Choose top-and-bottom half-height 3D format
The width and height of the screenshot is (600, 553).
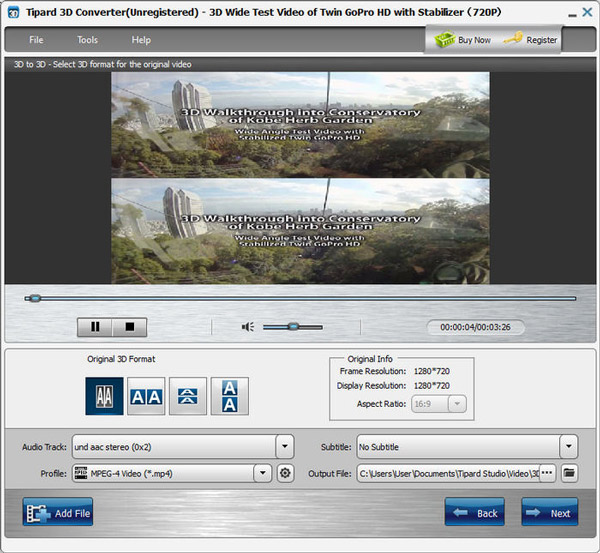[x=188, y=396]
